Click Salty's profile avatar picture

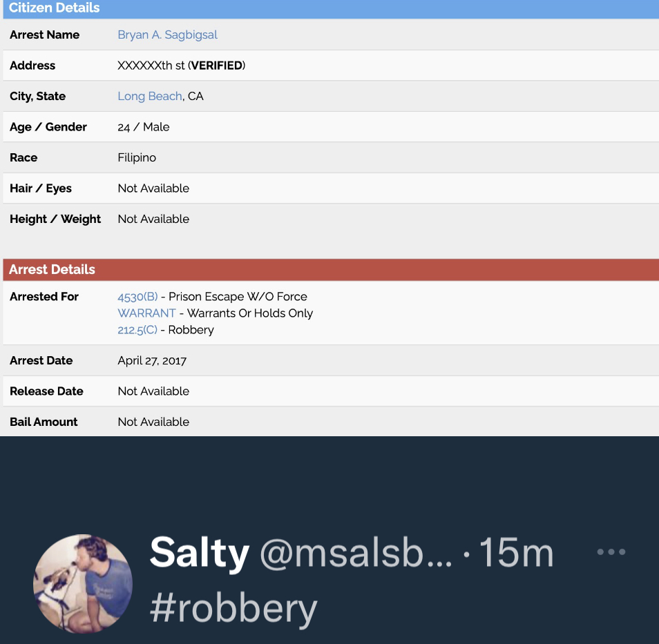(82, 583)
